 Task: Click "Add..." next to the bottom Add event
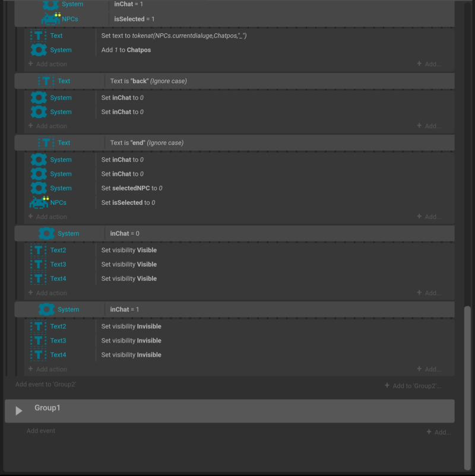point(439,432)
